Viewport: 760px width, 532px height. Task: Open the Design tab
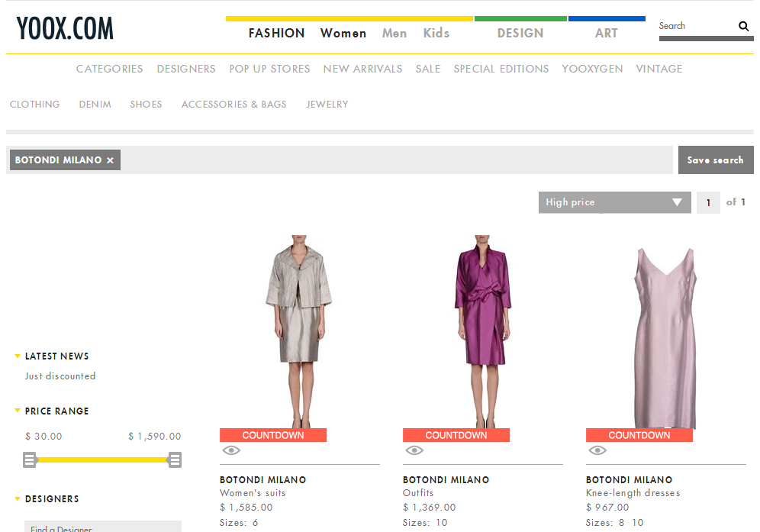click(x=520, y=33)
